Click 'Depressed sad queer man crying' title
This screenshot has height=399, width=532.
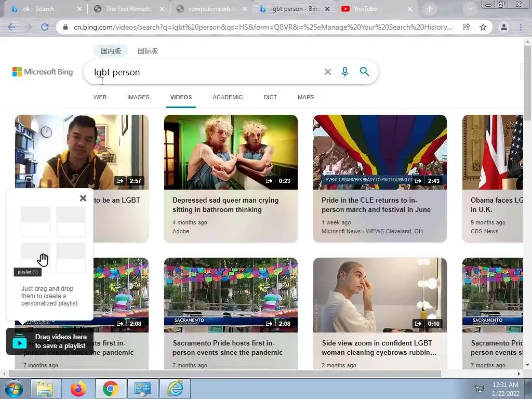tap(225, 205)
